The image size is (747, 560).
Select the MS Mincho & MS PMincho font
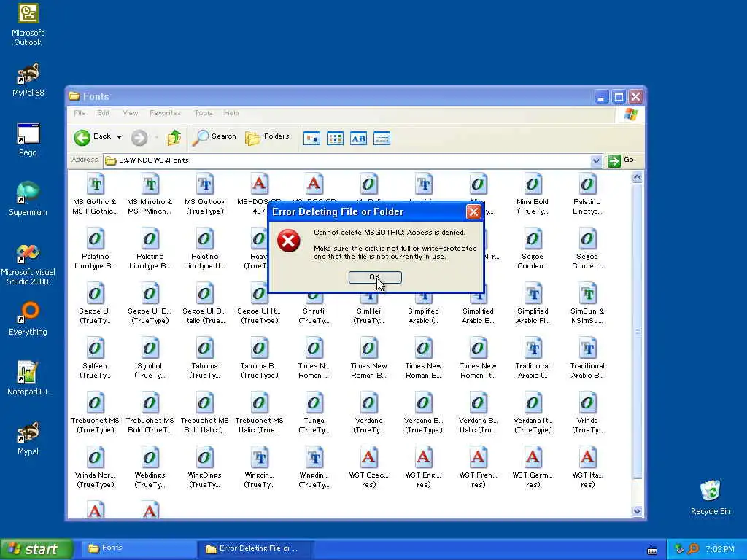[x=150, y=194]
